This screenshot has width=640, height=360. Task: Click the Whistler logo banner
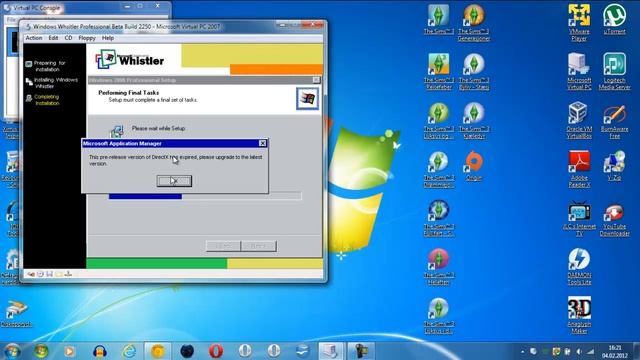(x=130, y=60)
